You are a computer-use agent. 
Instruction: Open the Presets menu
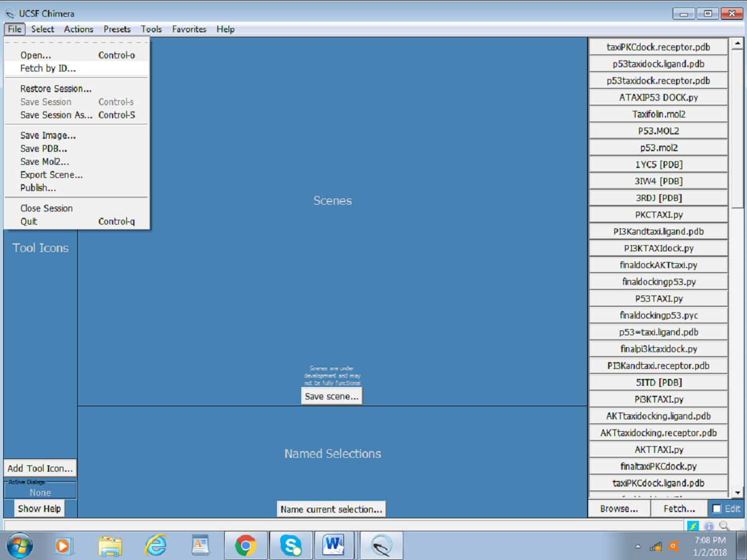117,29
